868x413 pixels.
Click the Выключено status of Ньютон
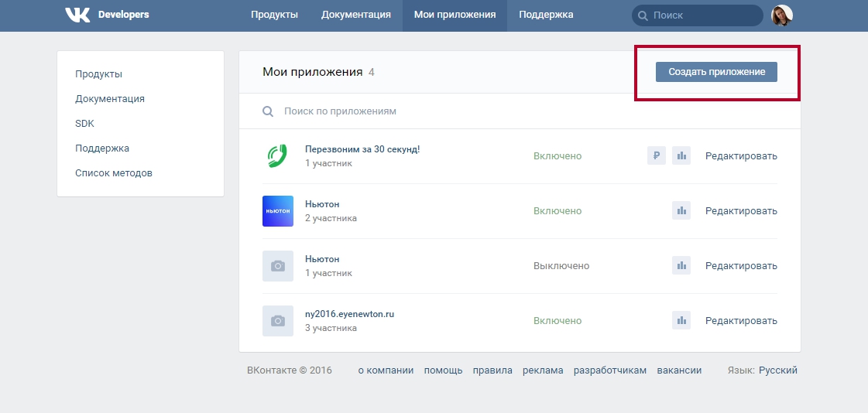tap(561, 266)
